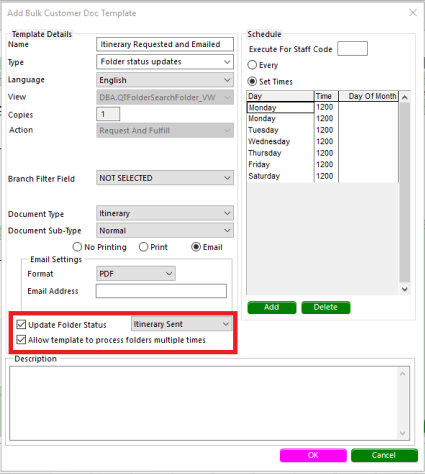425x474 pixels.
Task: Choose the Print radio option
Action: coord(143,247)
